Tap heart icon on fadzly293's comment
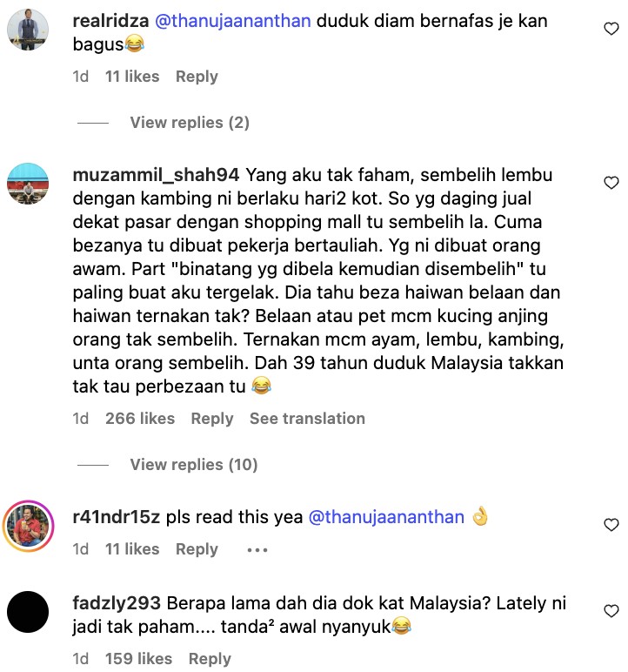This screenshot has width=628, height=672. coord(611,611)
